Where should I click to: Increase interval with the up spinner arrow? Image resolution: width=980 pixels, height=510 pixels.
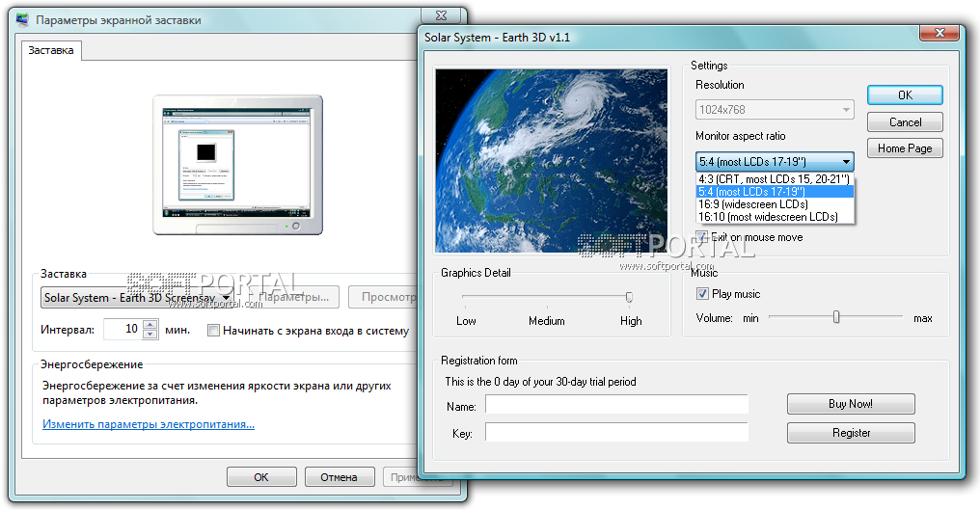click(150, 324)
